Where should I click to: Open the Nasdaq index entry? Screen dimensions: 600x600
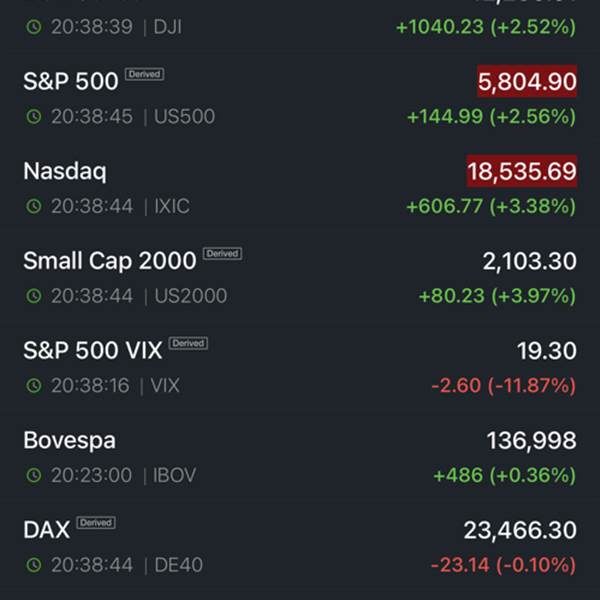300,188
